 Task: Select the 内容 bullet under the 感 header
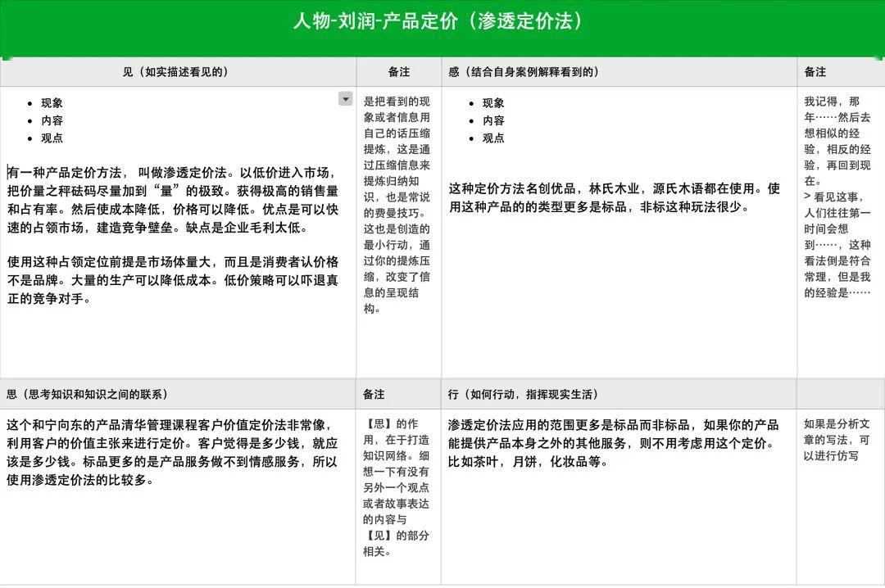coord(493,120)
